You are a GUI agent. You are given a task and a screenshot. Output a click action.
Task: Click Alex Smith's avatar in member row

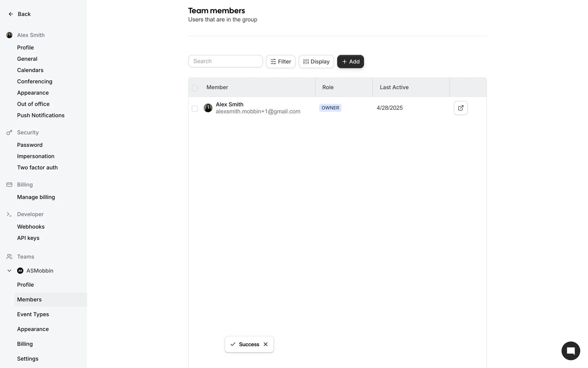point(208,108)
